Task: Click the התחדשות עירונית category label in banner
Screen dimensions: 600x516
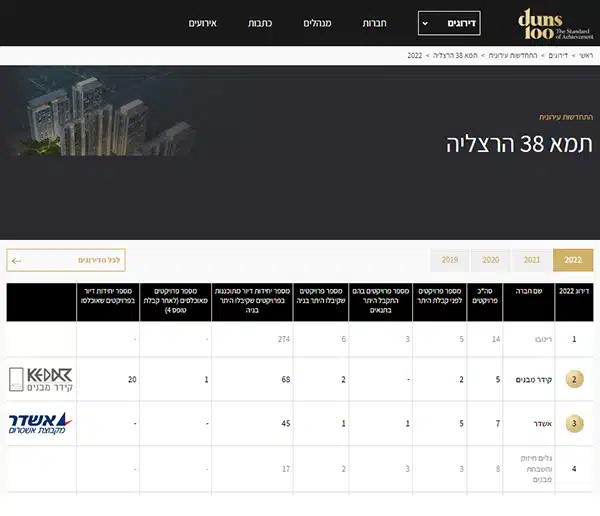Action: (566, 117)
